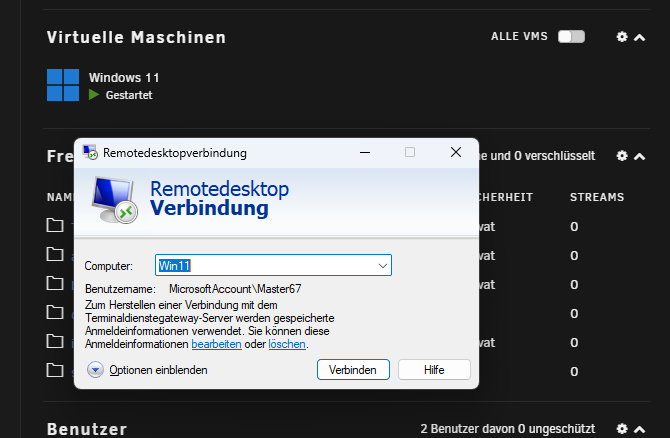Click the Remote Desktop monitor logo
The image size is (670, 438).
click(114, 200)
